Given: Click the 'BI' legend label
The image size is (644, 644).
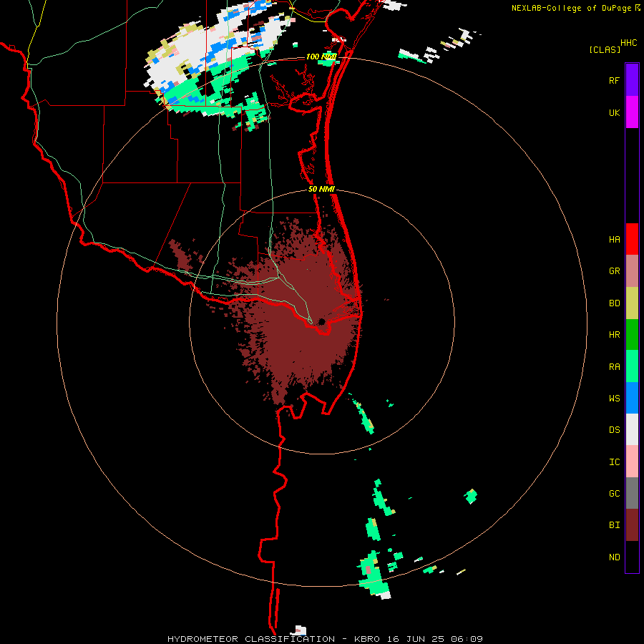Looking at the screenshot, I should [615, 525].
